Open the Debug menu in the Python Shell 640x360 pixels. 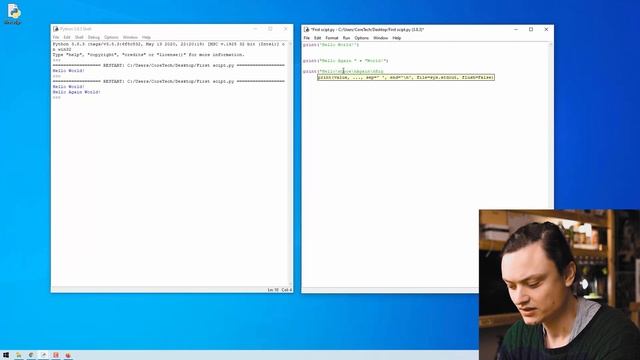click(93, 38)
